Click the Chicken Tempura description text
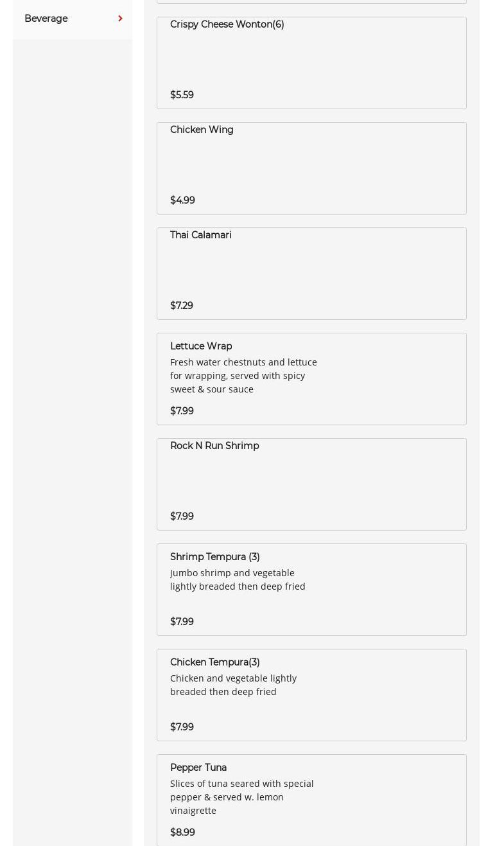504x846 pixels. pos(233,685)
